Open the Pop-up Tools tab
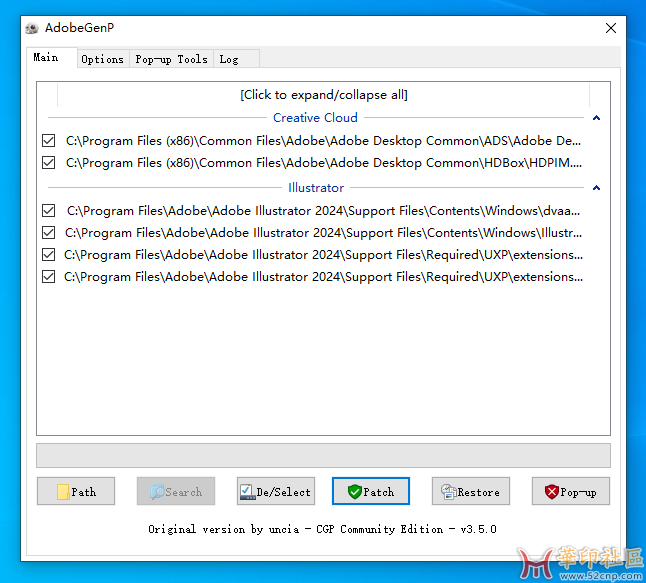 (171, 59)
